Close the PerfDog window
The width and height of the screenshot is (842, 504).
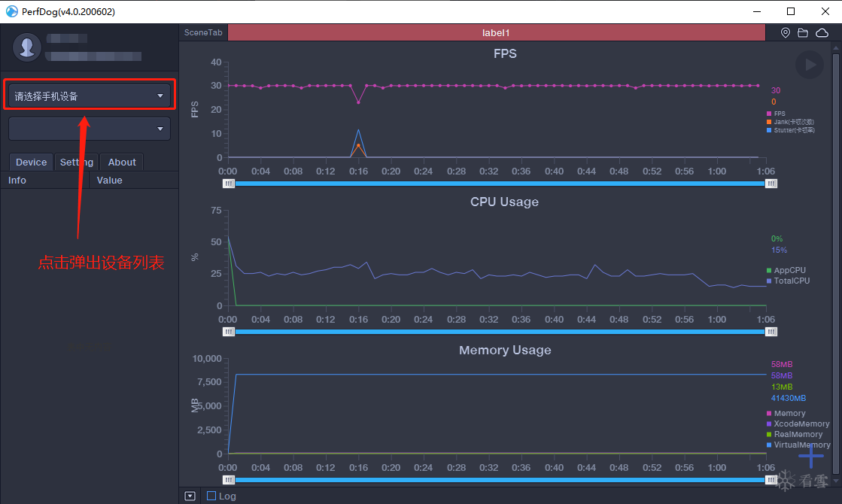point(825,11)
